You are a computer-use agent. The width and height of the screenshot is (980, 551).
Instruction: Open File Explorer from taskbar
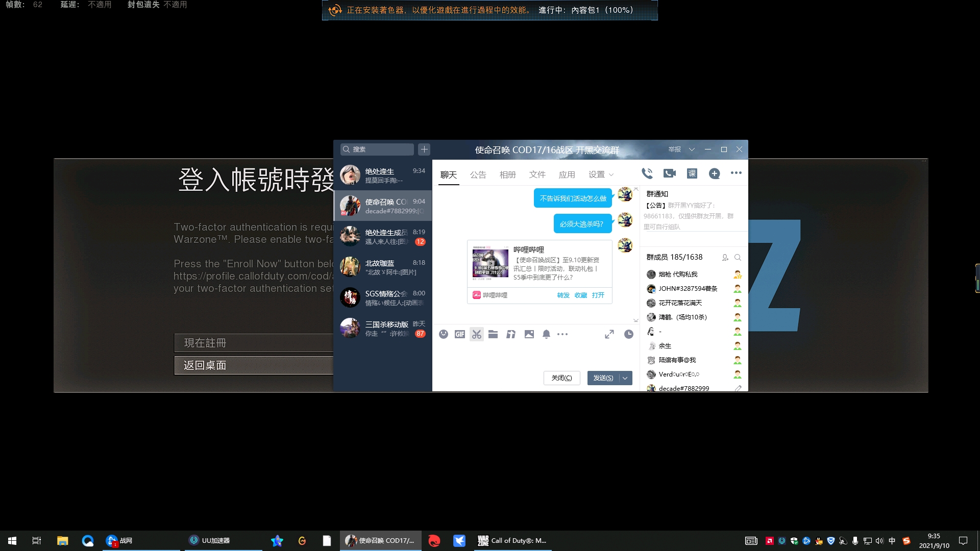pyautogui.click(x=62, y=541)
